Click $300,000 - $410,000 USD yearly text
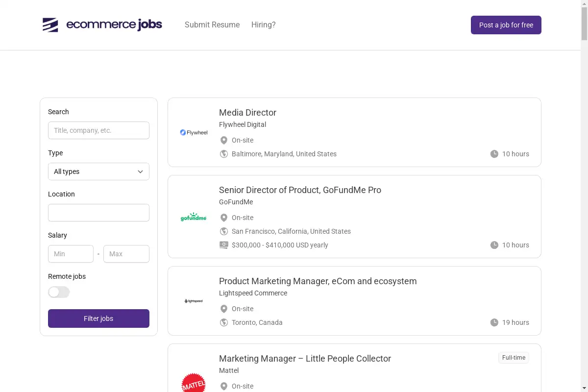The width and height of the screenshot is (588, 392). (x=280, y=245)
